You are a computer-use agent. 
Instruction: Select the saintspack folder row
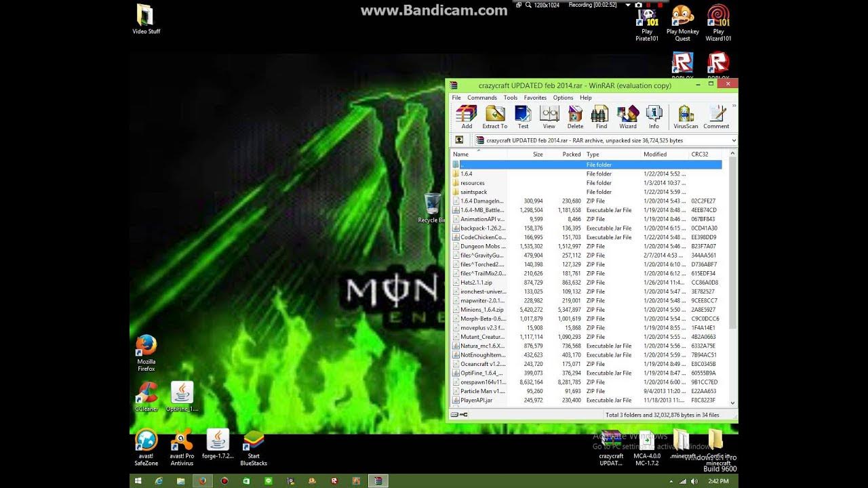[x=587, y=192]
